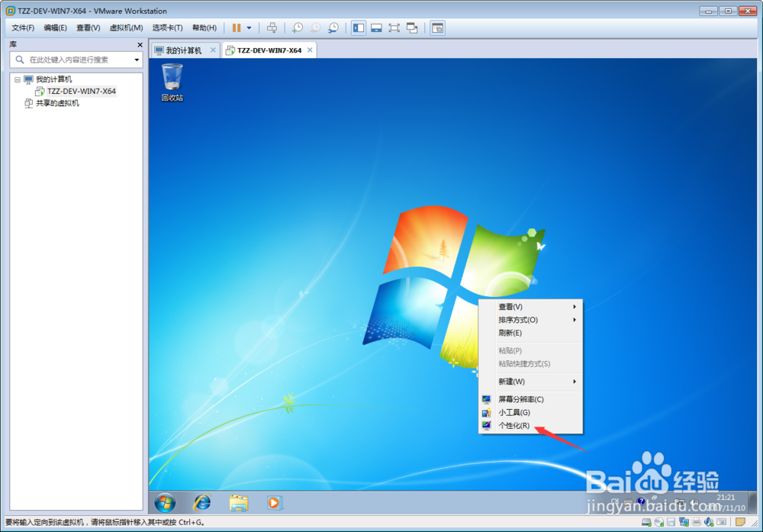763x532 pixels.
Task: Click the CH input language indicator
Action: (x=615, y=501)
